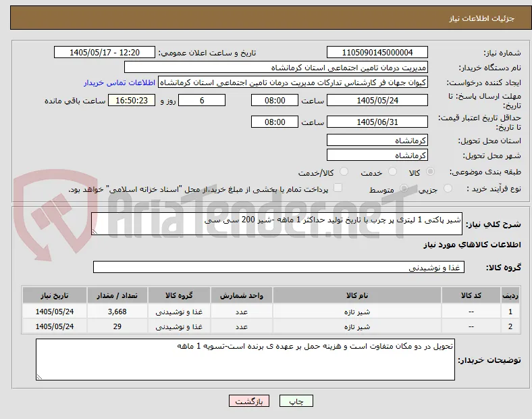Click the remaining days field showing 6
The image size is (532, 419).
[202, 100]
